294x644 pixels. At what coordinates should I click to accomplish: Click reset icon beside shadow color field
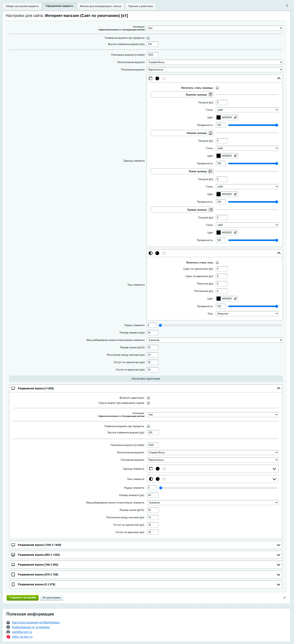[x=235, y=299]
